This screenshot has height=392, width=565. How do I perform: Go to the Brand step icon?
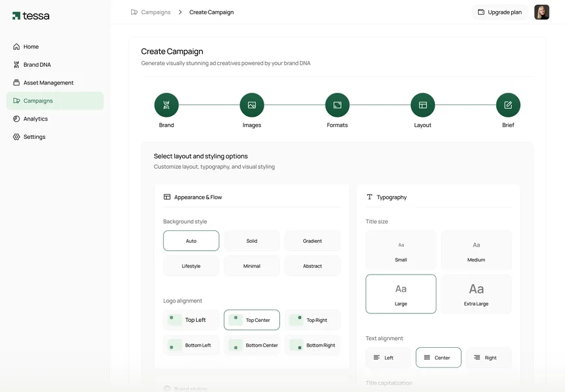[166, 104]
